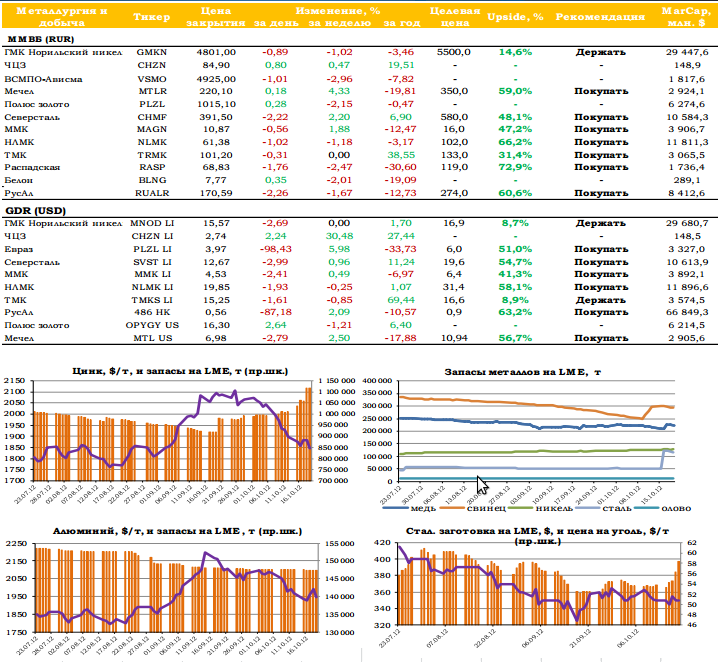Screen dimensions: 718x666
Task: Select the 'Тикер' column header
Action: click(x=152, y=17)
